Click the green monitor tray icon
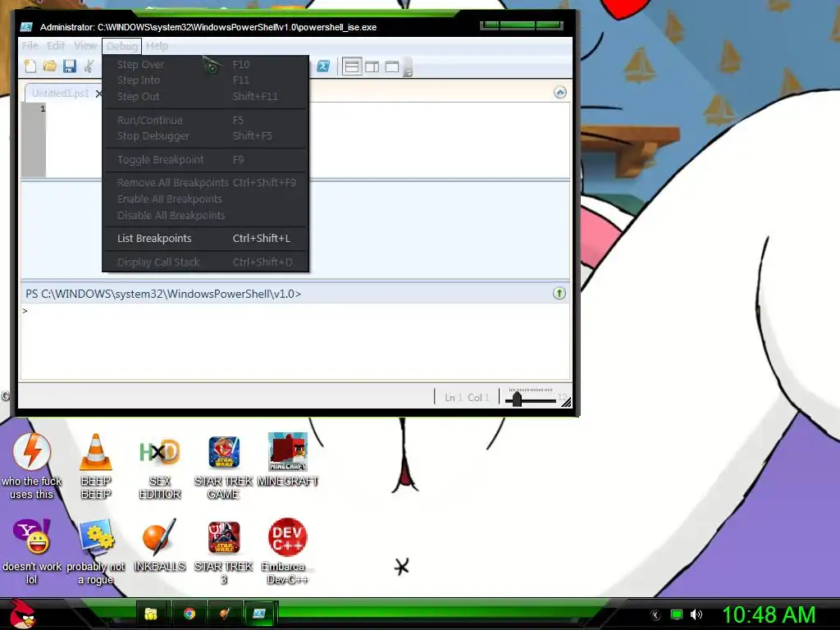 point(677,615)
